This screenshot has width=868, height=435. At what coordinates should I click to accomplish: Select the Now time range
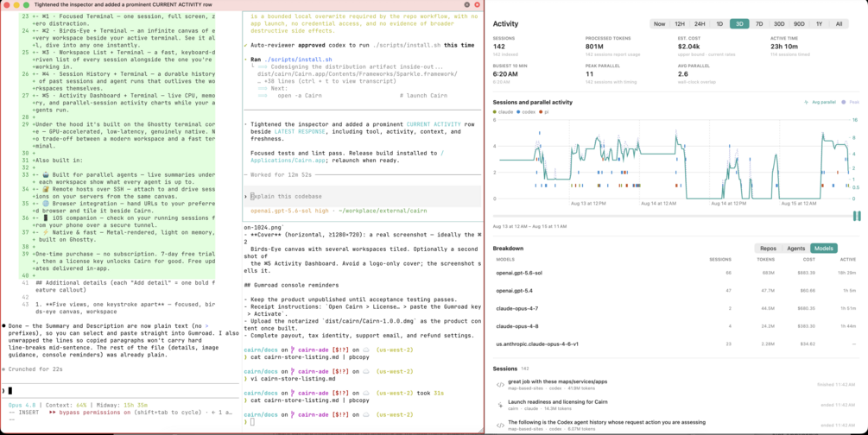[659, 24]
